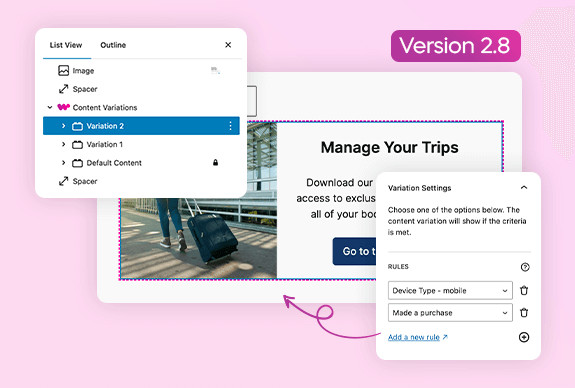
Task: Delete the Device Type - mobile rule
Action: 524,290
